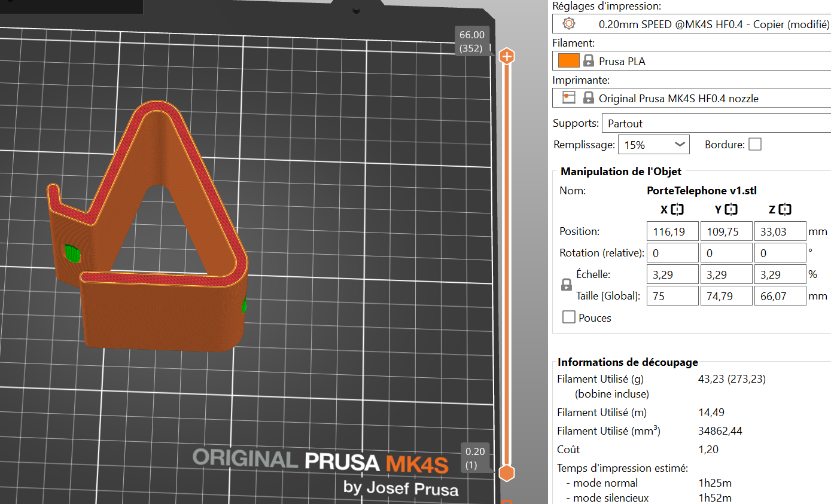
Task: Click the plus icon atop layer slider
Action: [507, 57]
